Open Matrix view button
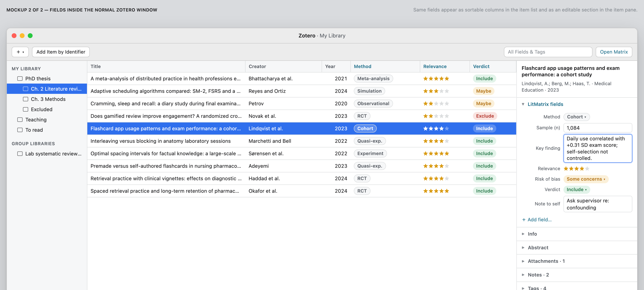 (614, 52)
